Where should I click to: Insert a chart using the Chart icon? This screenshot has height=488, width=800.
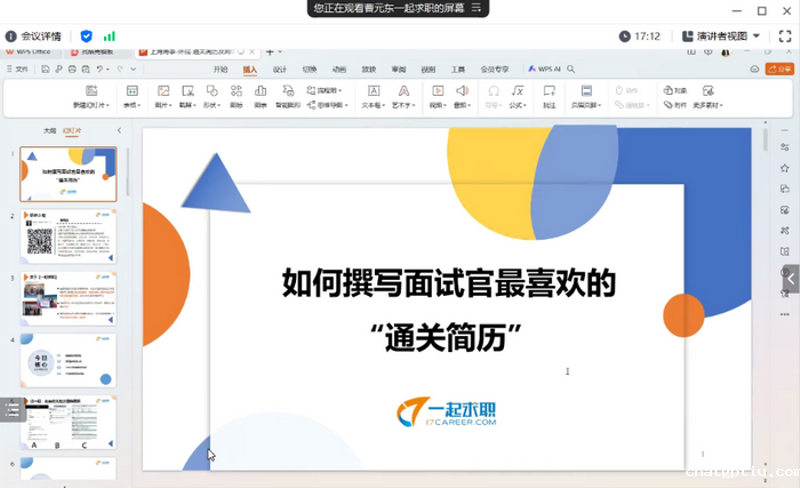coord(260,91)
